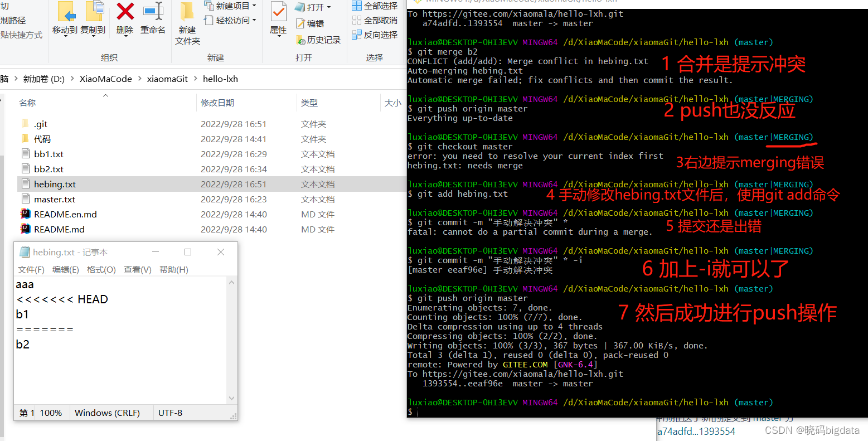Select the 2022/9/28 16:23 date cell
Screen dimensions: 868x441
pos(234,199)
